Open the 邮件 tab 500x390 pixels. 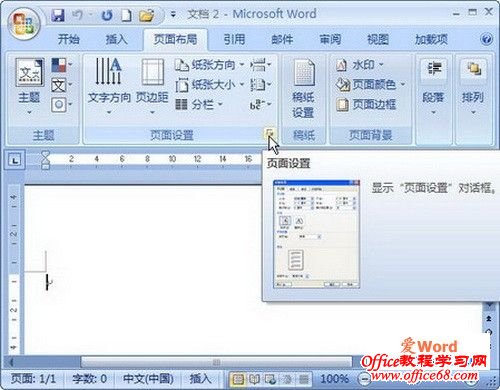point(282,39)
